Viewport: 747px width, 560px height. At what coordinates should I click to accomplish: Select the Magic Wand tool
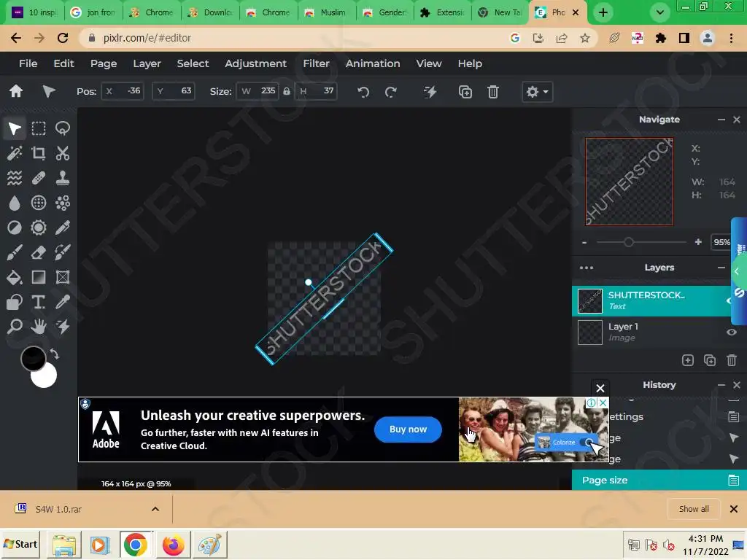(15, 153)
